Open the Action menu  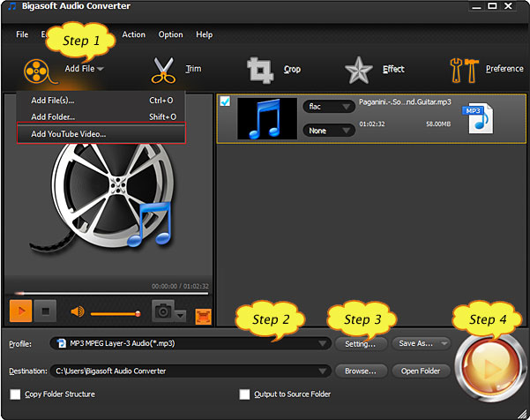click(x=133, y=34)
